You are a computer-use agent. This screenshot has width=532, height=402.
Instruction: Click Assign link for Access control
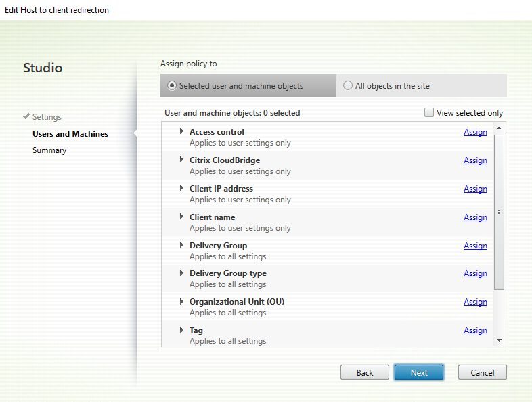click(x=475, y=132)
